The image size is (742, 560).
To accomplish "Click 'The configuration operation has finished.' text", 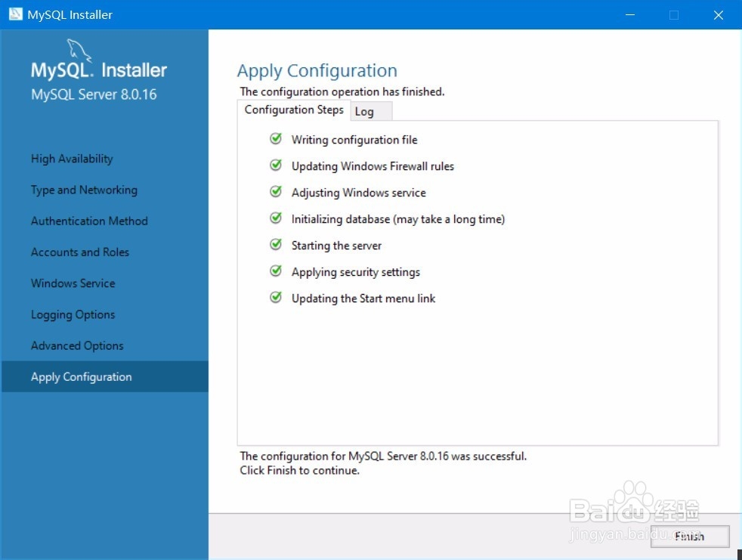I will coord(342,91).
